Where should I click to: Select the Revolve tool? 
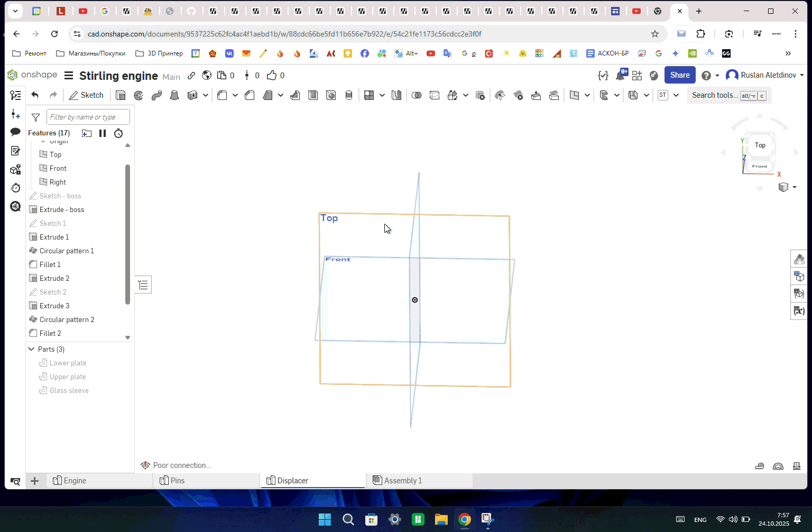pos(139,95)
